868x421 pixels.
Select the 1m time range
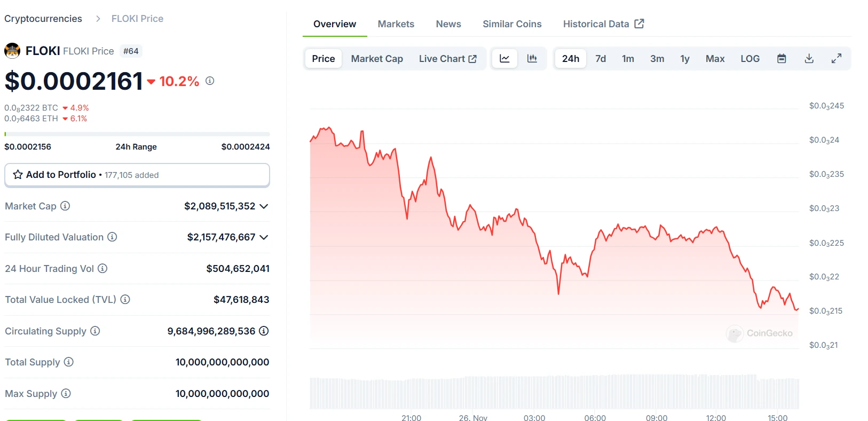pyautogui.click(x=628, y=58)
